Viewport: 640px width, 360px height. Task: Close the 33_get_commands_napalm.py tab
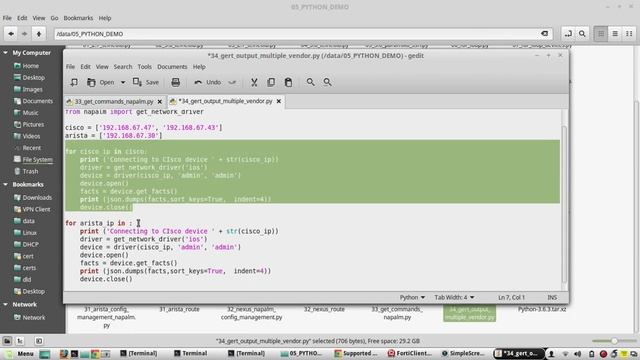tap(160, 102)
